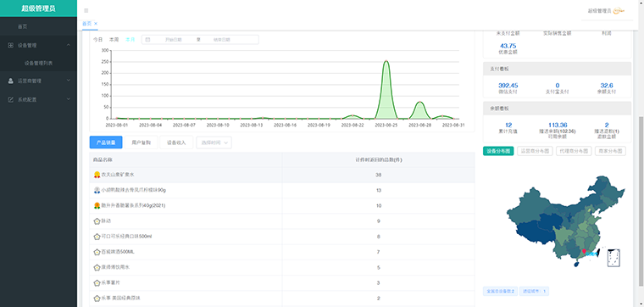644x307 pixels.
Task: Switch to the 产品销量 tab
Action: (106, 142)
